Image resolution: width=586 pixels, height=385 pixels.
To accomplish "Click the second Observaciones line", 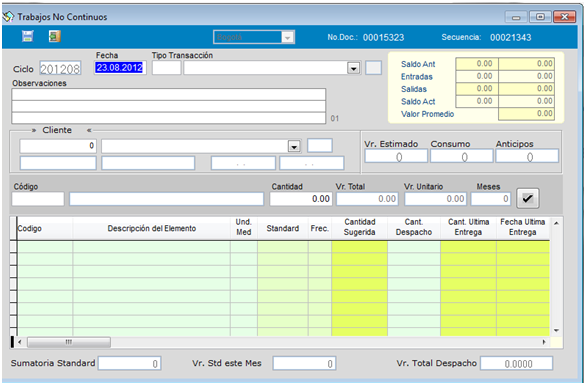I will [169, 106].
